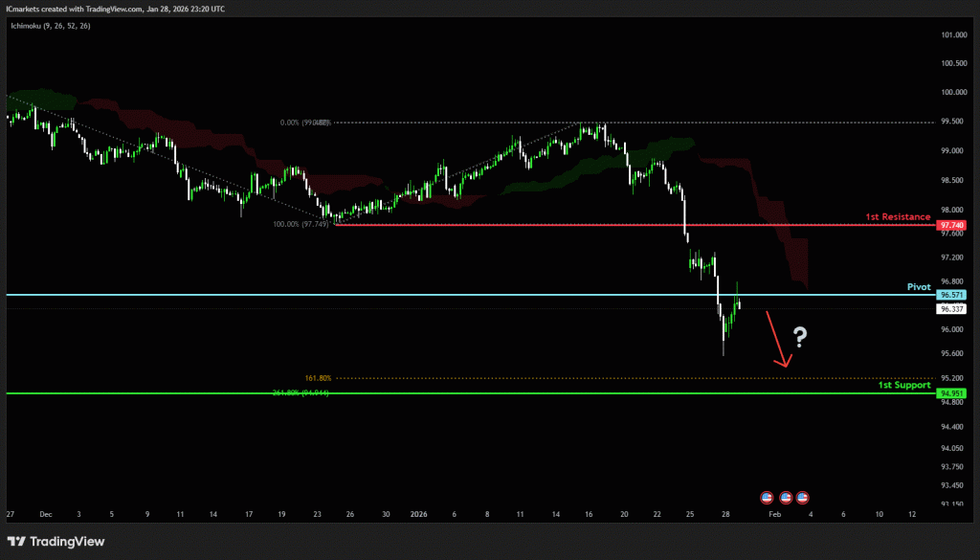This screenshot has height=560, width=980.
Task: Click the current price label 96.337
Action: click(951, 309)
